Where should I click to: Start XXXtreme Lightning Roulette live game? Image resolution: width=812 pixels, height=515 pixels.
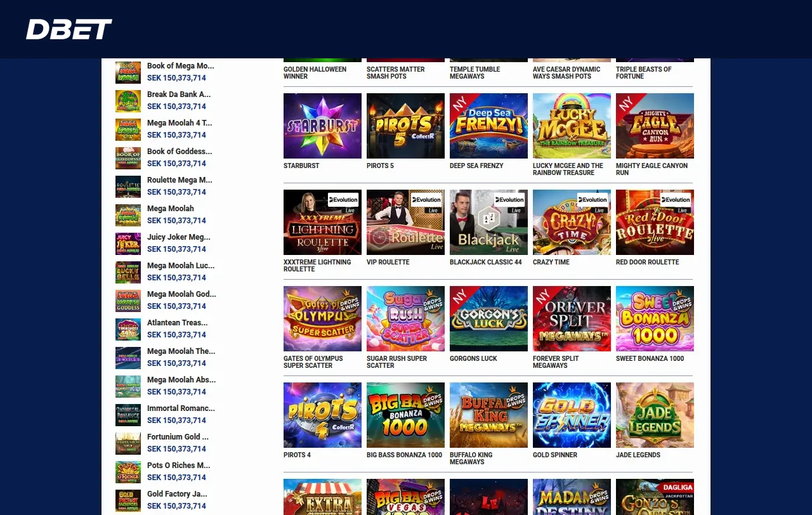pyautogui.click(x=322, y=222)
